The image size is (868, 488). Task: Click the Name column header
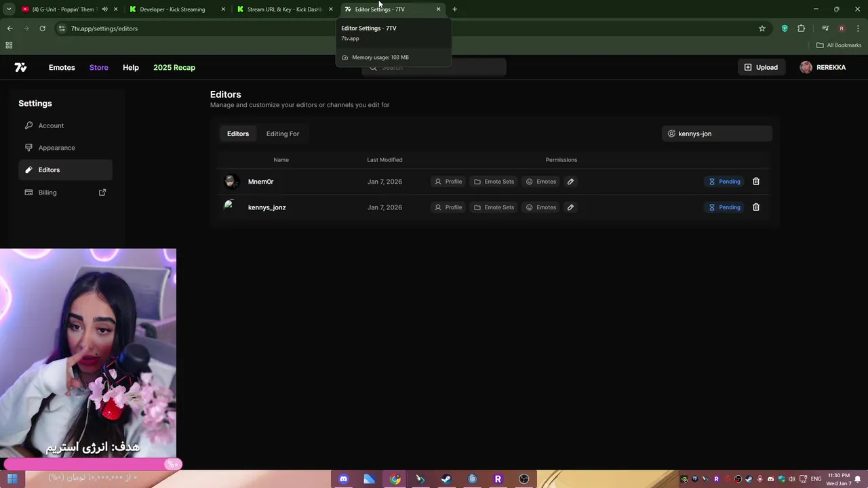click(281, 160)
